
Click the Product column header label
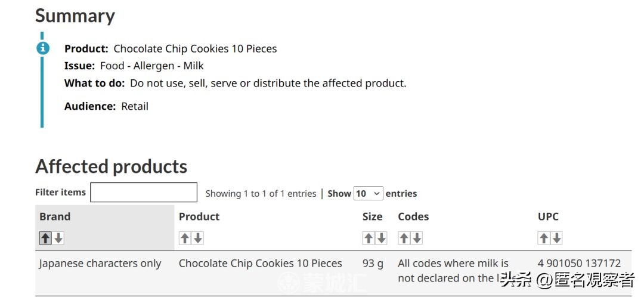[199, 216]
